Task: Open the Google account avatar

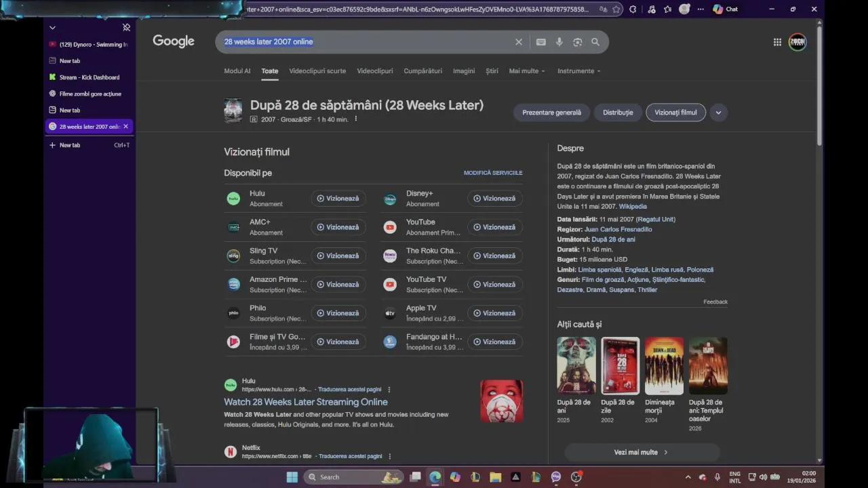Action: [x=797, y=42]
